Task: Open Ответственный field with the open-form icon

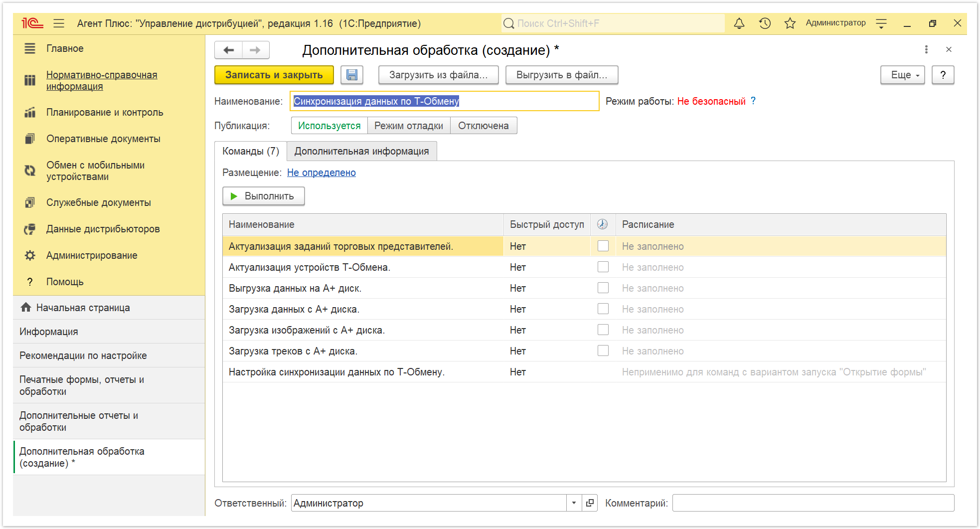Action: coord(590,503)
